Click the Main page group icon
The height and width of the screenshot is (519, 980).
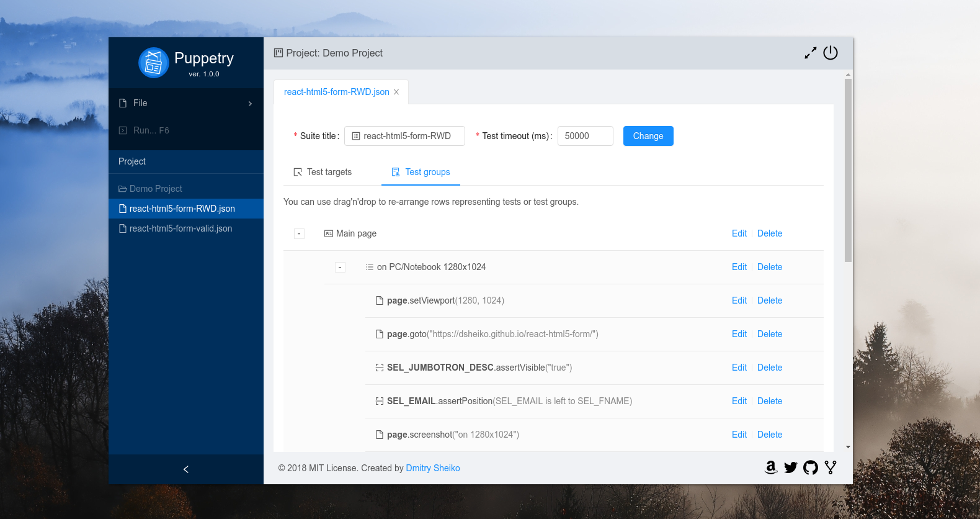coord(329,233)
